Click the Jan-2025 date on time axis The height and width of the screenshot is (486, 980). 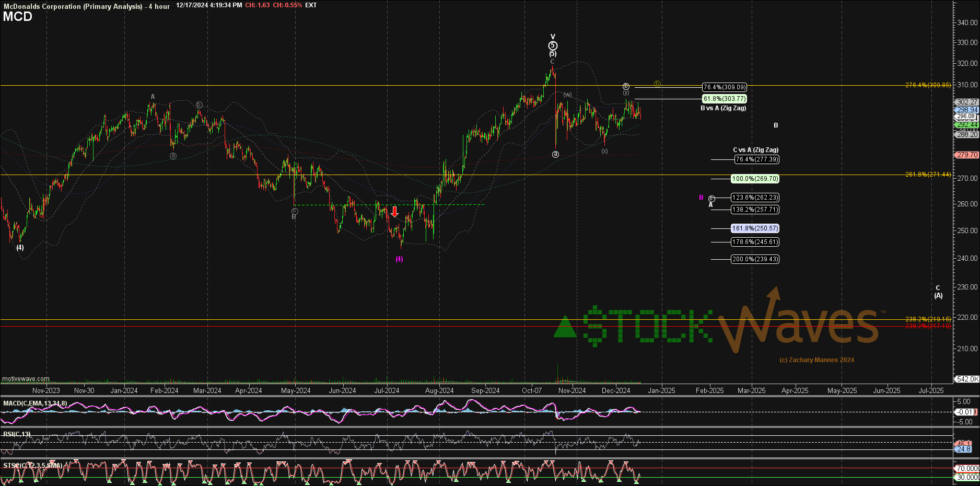point(661,390)
